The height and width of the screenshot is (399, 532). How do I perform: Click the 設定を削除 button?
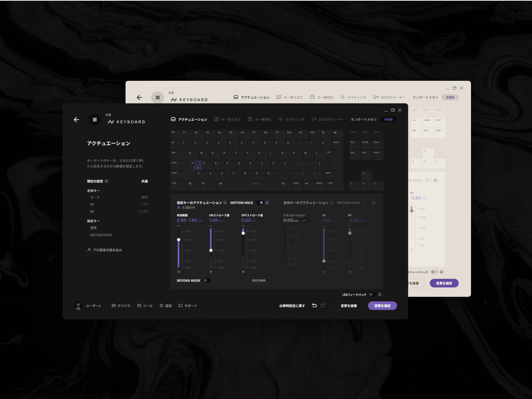[259, 281]
